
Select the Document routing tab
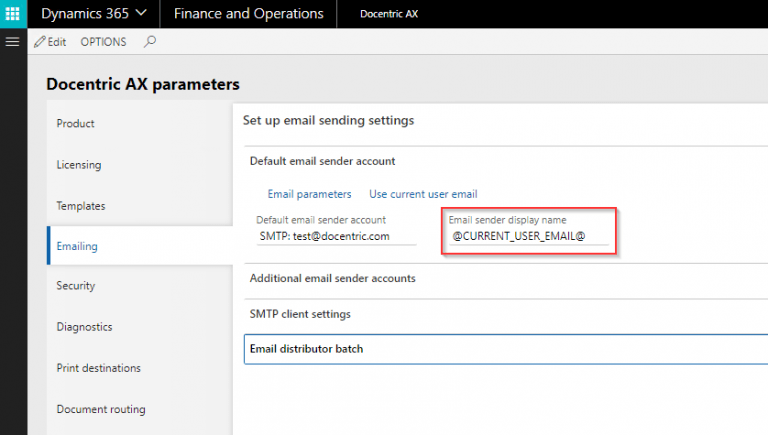(140, 409)
